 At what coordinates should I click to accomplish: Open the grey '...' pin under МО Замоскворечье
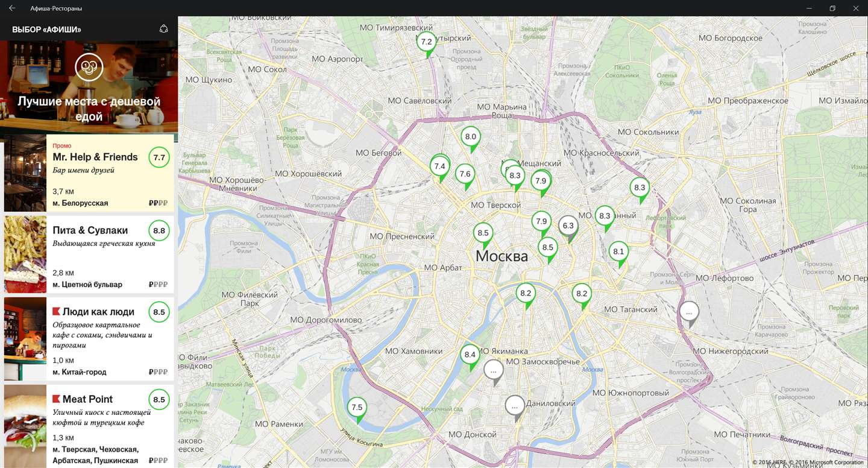(x=494, y=372)
